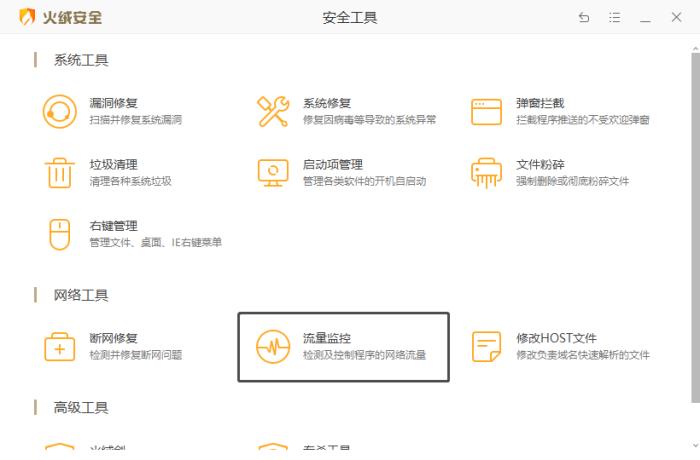Click the 垃圾清理 trash can icon
This screenshot has width=700, height=460.
point(59,172)
